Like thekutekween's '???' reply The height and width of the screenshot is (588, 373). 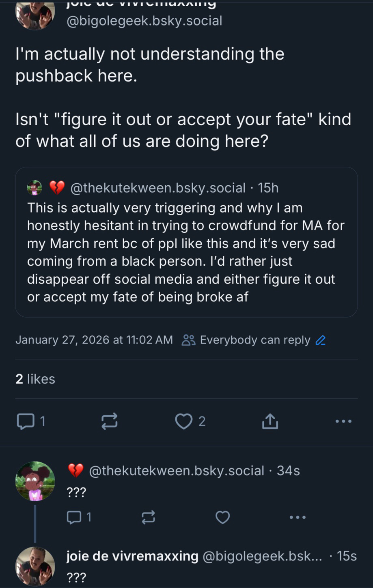222,517
